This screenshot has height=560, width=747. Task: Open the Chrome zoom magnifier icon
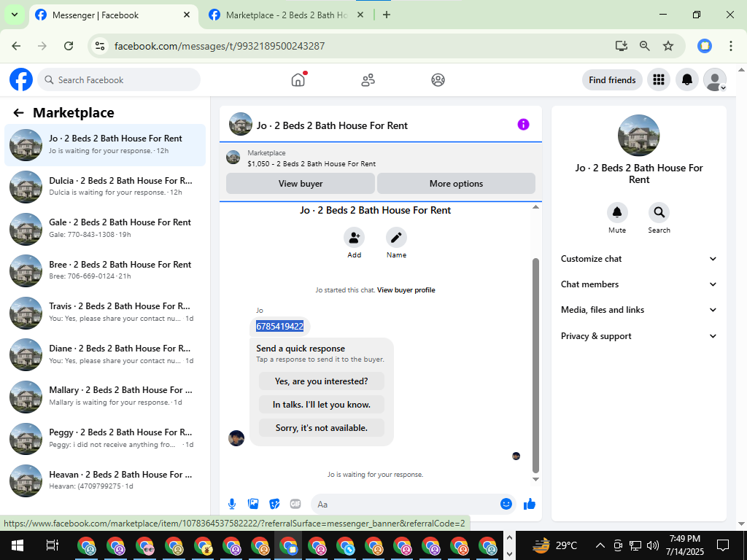(645, 46)
